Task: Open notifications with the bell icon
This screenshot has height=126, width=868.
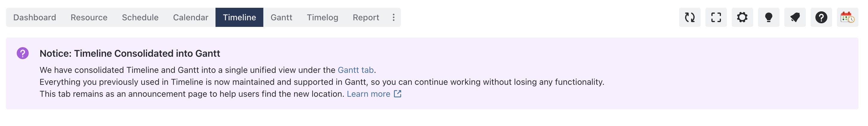Action: (794, 17)
